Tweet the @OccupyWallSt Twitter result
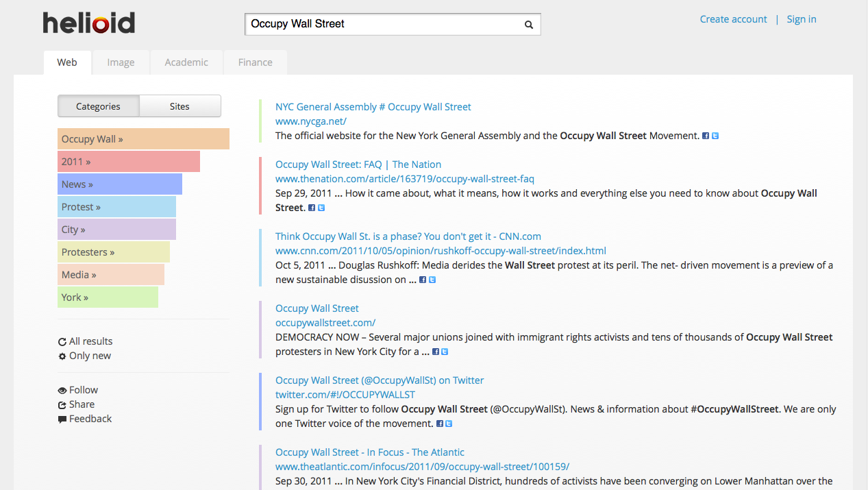 449,424
